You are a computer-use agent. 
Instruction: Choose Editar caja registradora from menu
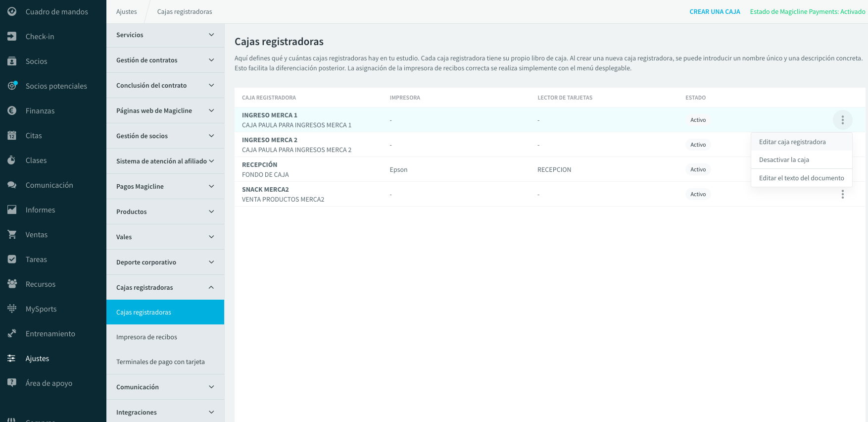point(801,142)
